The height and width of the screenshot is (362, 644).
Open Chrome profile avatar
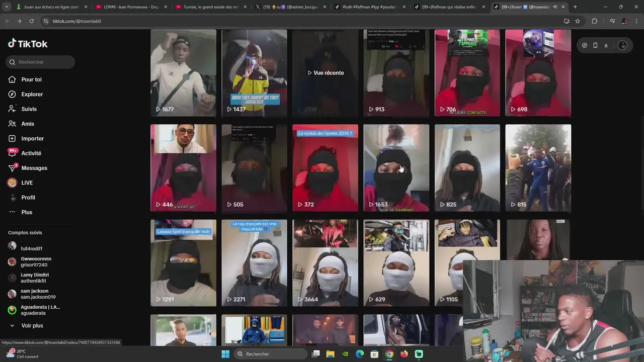[x=624, y=21]
